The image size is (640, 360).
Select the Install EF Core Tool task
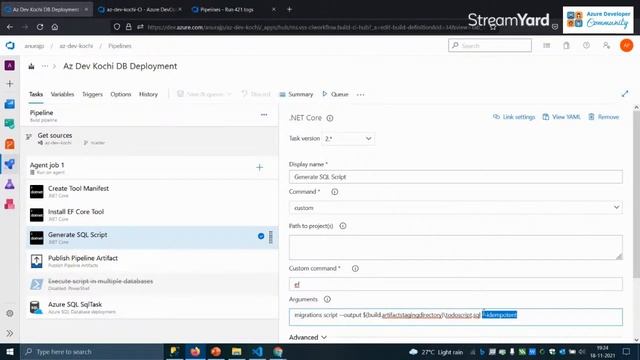coord(151,215)
